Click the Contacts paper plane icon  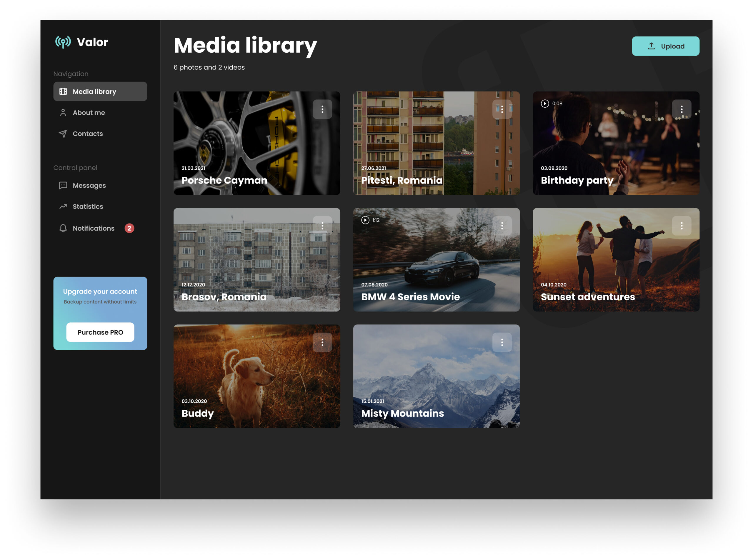coord(63,134)
